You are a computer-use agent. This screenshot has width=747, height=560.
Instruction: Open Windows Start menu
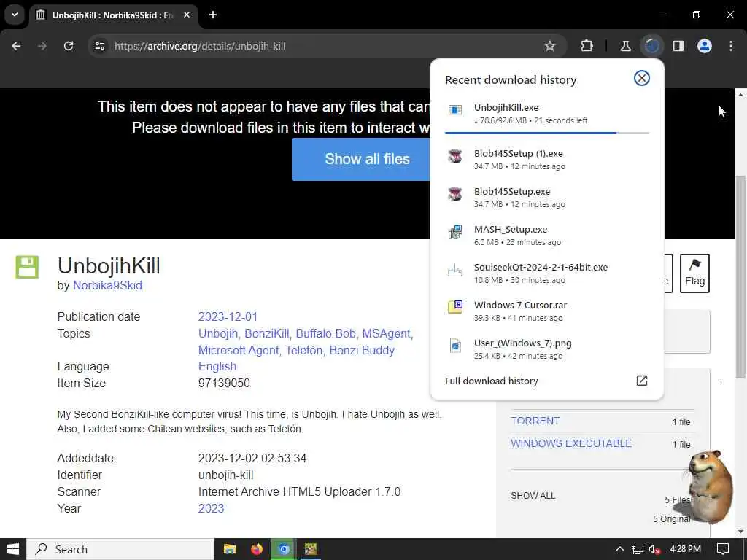coord(13,550)
